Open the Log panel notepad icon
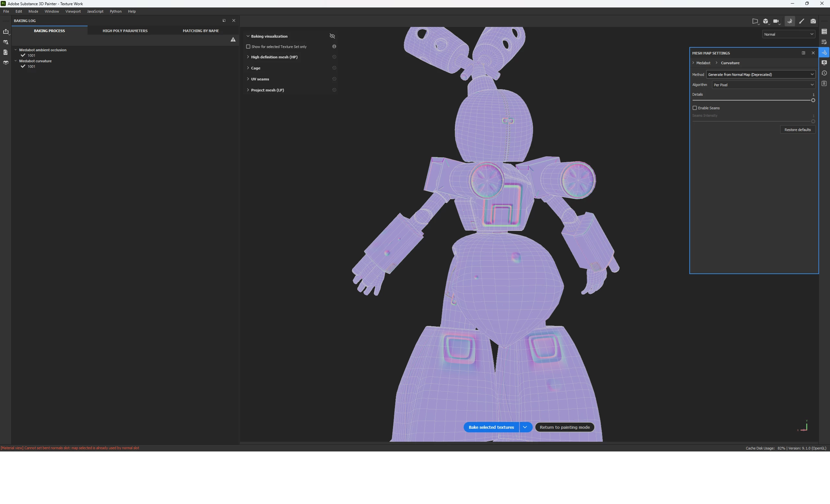830x504 pixels. pyautogui.click(x=824, y=84)
